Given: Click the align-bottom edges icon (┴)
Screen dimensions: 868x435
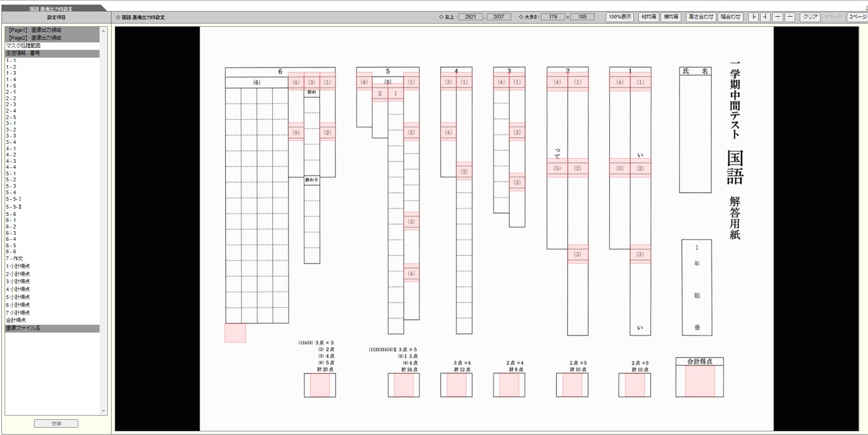Looking at the screenshot, I should pyautogui.click(x=790, y=17).
